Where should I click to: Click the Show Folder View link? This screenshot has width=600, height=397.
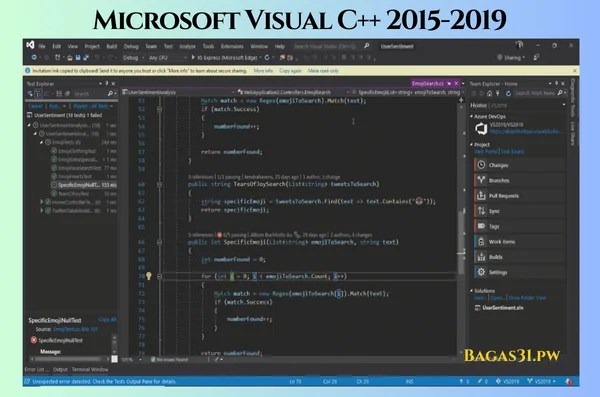[527, 298]
